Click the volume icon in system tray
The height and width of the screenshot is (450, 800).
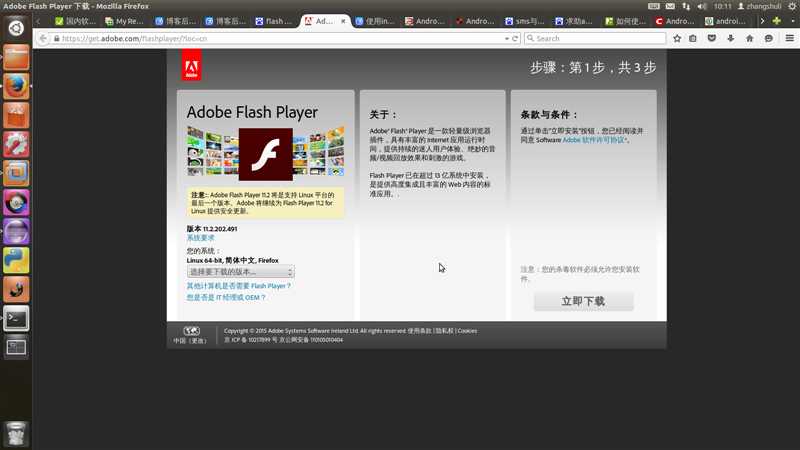pos(702,6)
